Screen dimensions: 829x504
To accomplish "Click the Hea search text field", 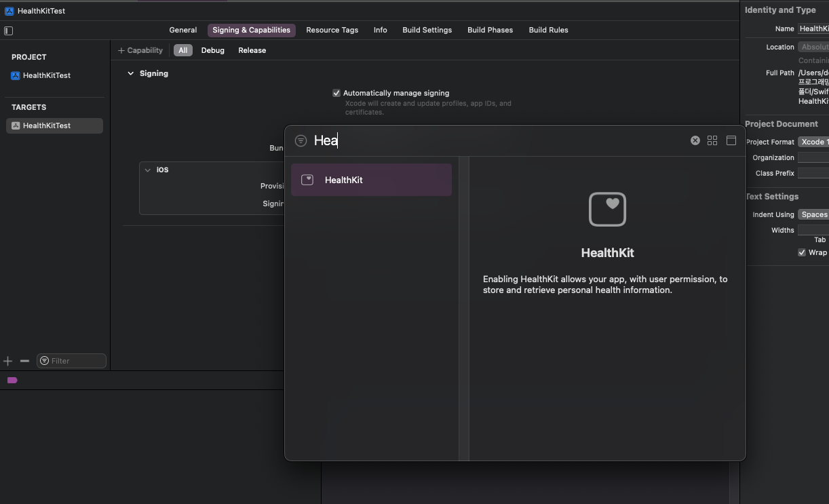I will (x=499, y=140).
